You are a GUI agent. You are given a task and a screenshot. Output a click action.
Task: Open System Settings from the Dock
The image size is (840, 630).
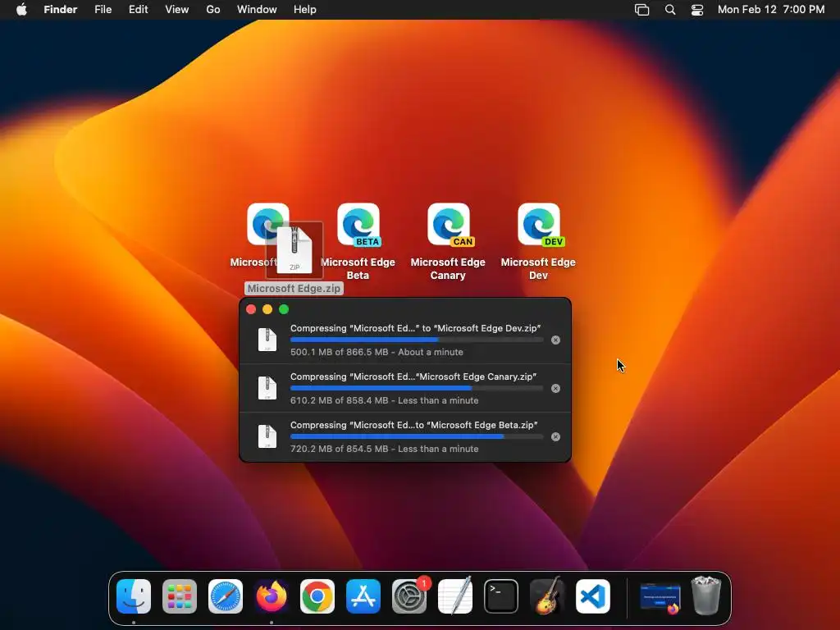pos(409,596)
